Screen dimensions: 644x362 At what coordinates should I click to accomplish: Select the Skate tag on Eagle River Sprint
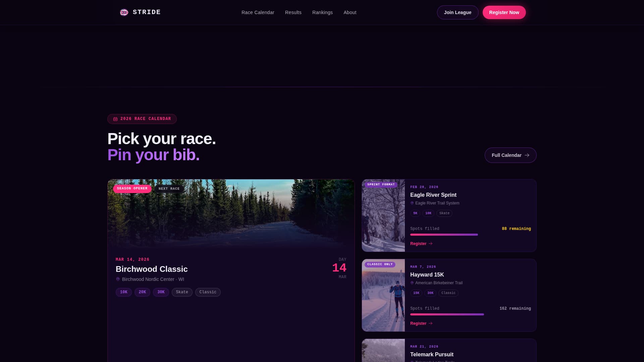[444, 213]
